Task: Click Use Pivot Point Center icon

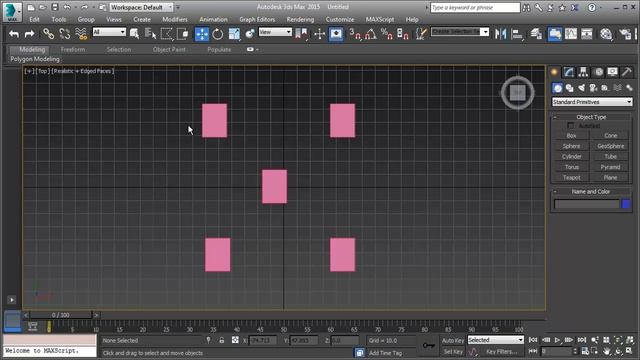Action: [302, 34]
